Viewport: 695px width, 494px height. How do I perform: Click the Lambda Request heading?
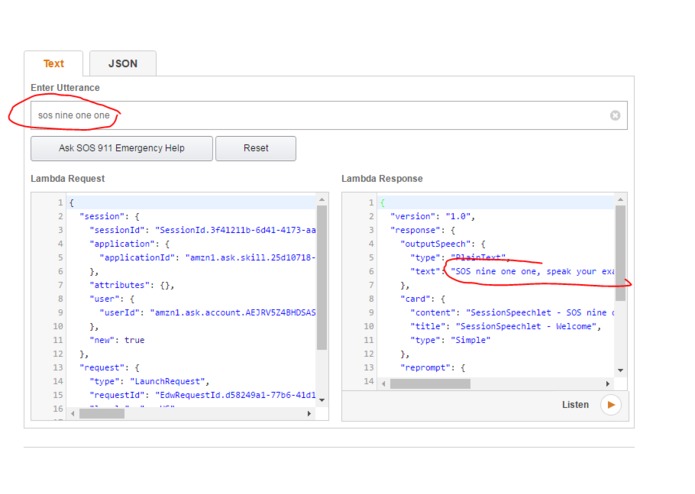click(67, 179)
